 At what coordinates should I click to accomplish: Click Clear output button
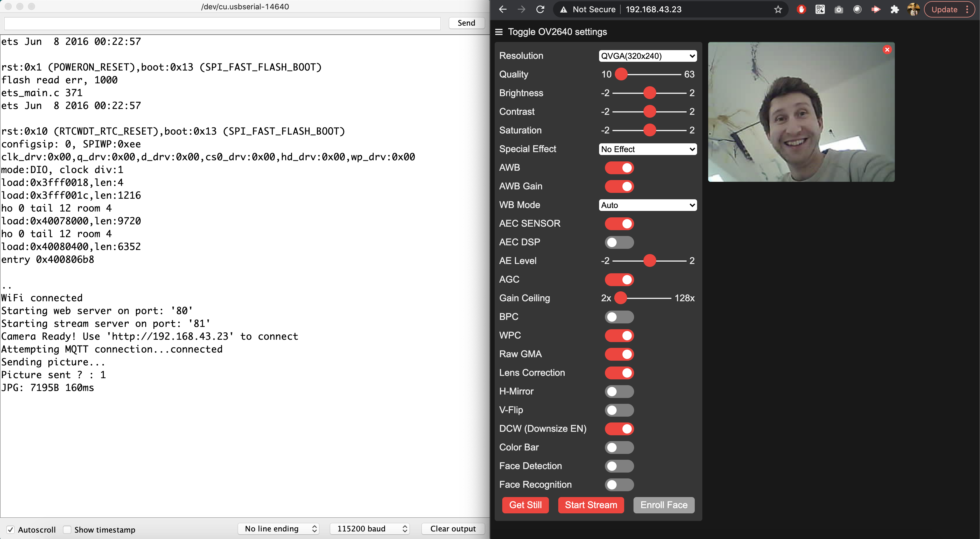452,529
